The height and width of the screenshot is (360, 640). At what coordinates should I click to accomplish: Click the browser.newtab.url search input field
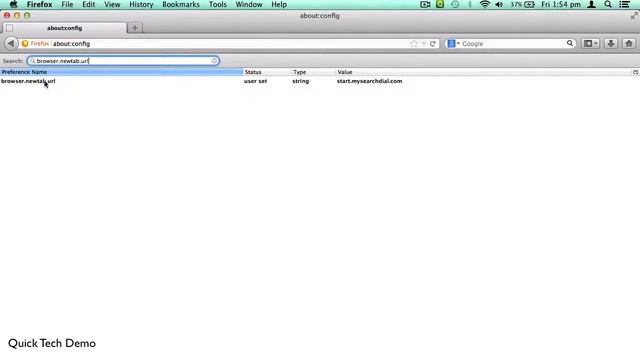123,61
